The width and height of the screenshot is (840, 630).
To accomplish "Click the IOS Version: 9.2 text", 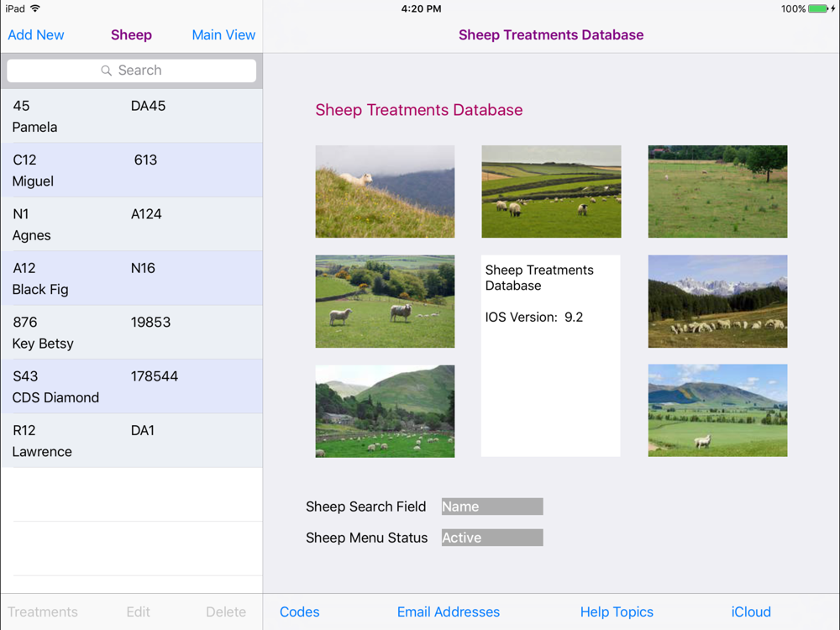I will pyautogui.click(x=534, y=318).
